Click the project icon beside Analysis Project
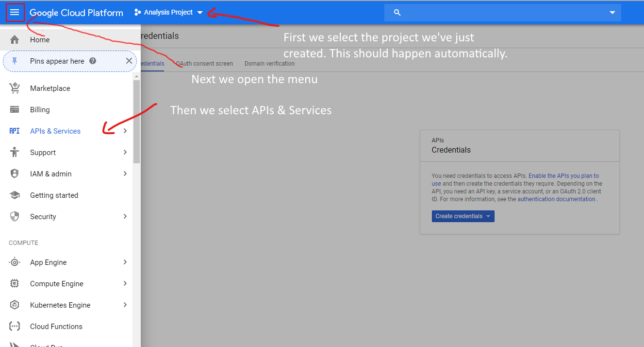The height and width of the screenshot is (347, 644). click(x=137, y=13)
